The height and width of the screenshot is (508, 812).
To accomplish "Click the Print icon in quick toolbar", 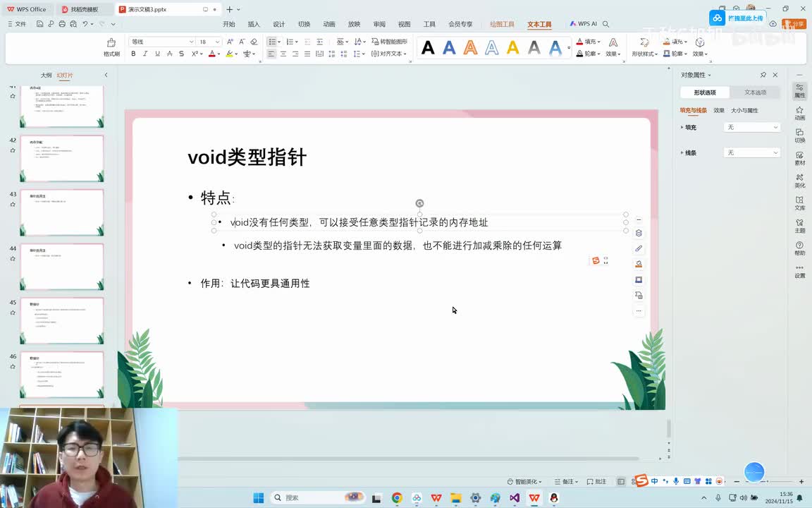I will pyautogui.click(x=62, y=24).
